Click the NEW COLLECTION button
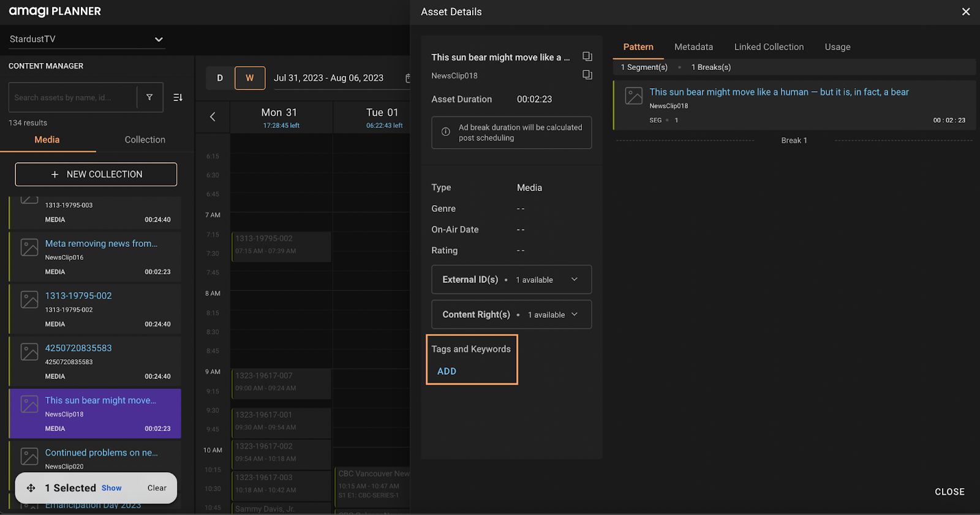The image size is (980, 515). click(96, 175)
